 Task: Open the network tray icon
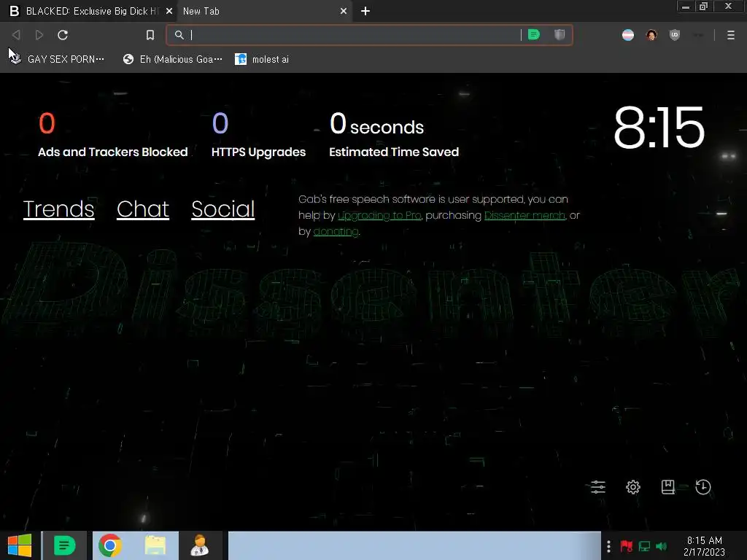click(x=644, y=546)
